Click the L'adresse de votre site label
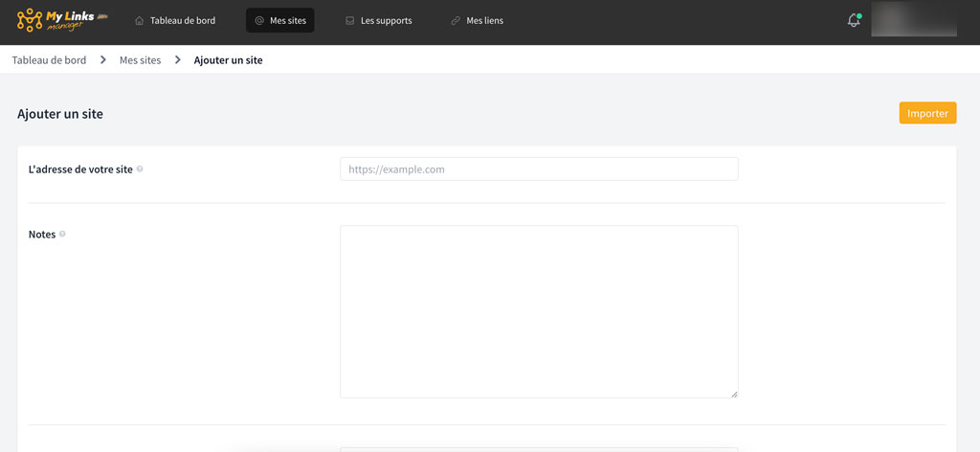980x452 pixels. pyautogui.click(x=80, y=169)
